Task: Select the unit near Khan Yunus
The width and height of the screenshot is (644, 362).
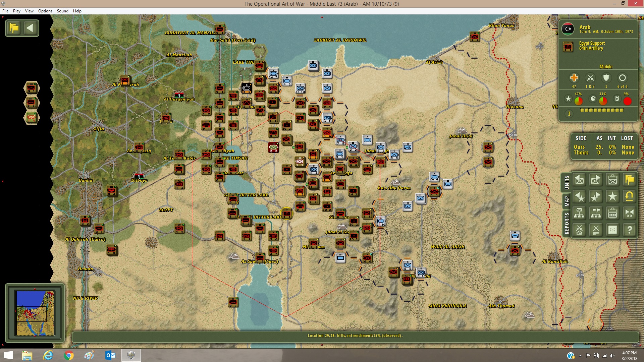Action: [475, 37]
